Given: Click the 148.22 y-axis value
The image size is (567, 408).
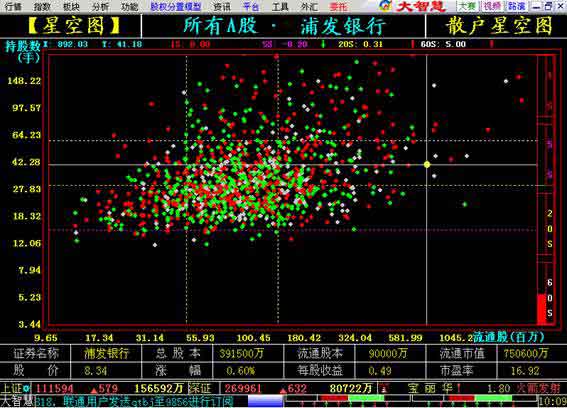Looking at the screenshot, I should (25, 81).
